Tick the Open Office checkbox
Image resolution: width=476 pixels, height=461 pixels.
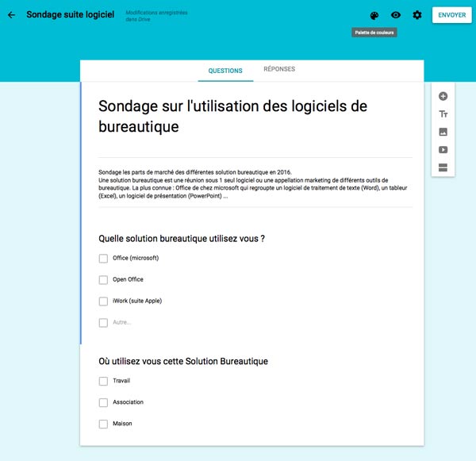(x=103, y=280)
